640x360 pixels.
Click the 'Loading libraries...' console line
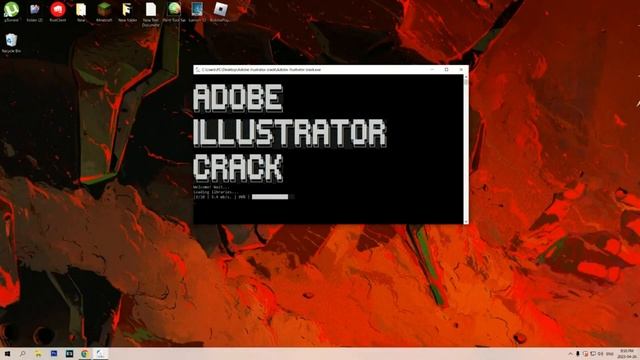[x=215, y=192]
